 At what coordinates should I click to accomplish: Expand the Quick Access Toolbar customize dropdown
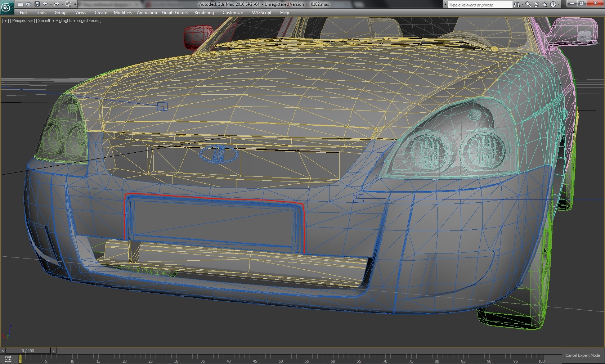point(75,4)
